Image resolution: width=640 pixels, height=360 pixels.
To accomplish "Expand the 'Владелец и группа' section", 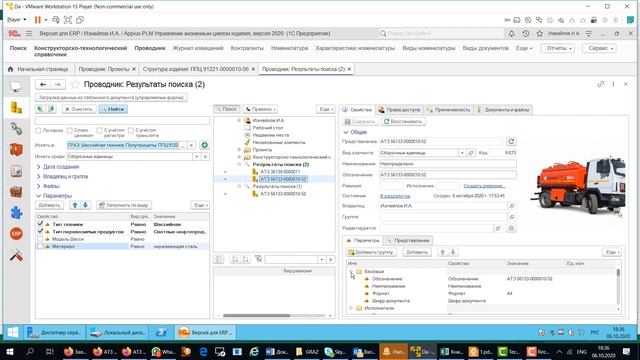I will pyautogui.click(x=38, y=176).
